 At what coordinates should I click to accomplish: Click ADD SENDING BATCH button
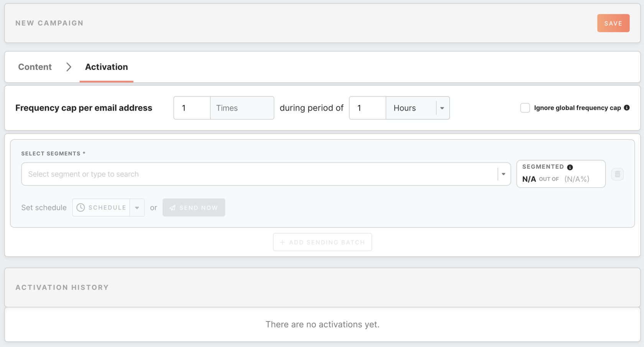pos(322,242)
